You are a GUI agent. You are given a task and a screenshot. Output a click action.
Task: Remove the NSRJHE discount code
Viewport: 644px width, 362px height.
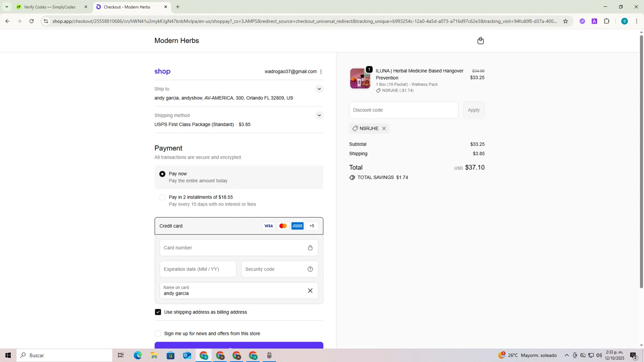(384, 129)
